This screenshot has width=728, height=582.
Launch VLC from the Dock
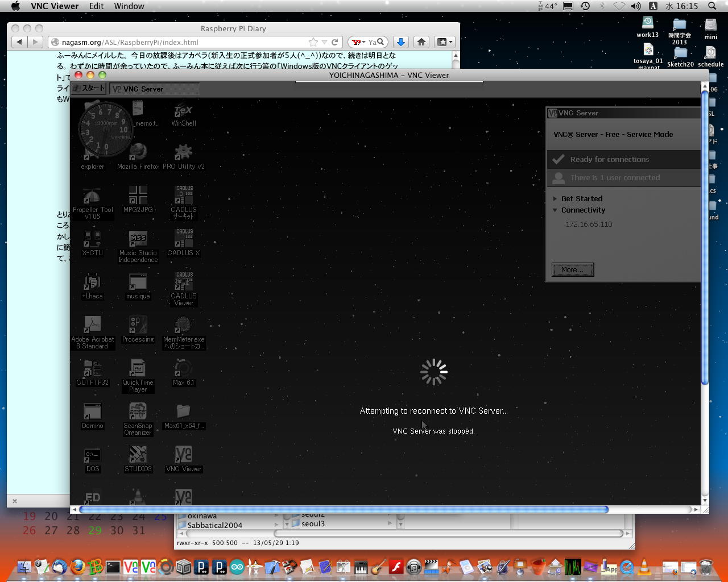[x=645, y=567]
